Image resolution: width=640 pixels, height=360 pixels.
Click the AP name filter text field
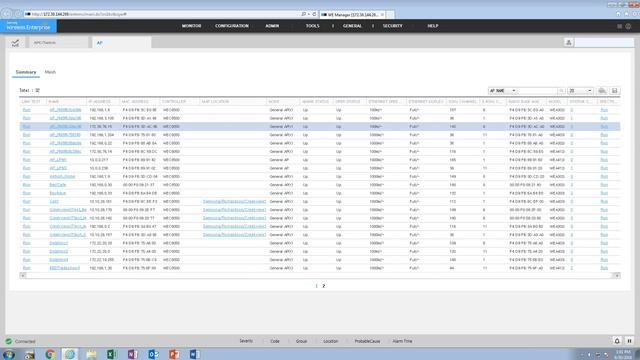tap(538, 91)
